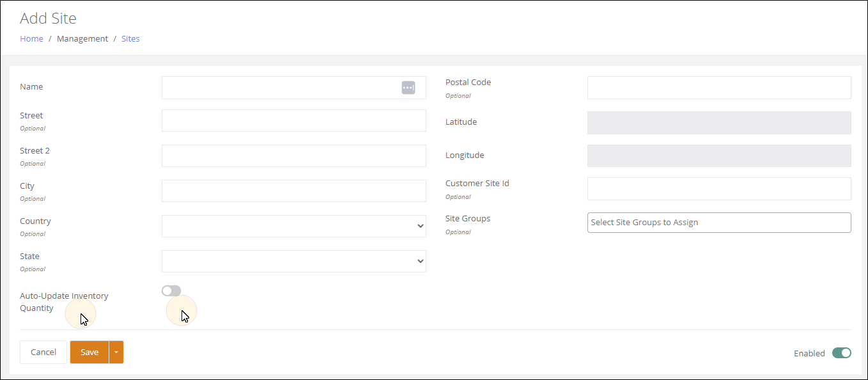Open the Sites breadcrumb link
The width and height of the screenshot is (868, 380).
click(130, 38)
